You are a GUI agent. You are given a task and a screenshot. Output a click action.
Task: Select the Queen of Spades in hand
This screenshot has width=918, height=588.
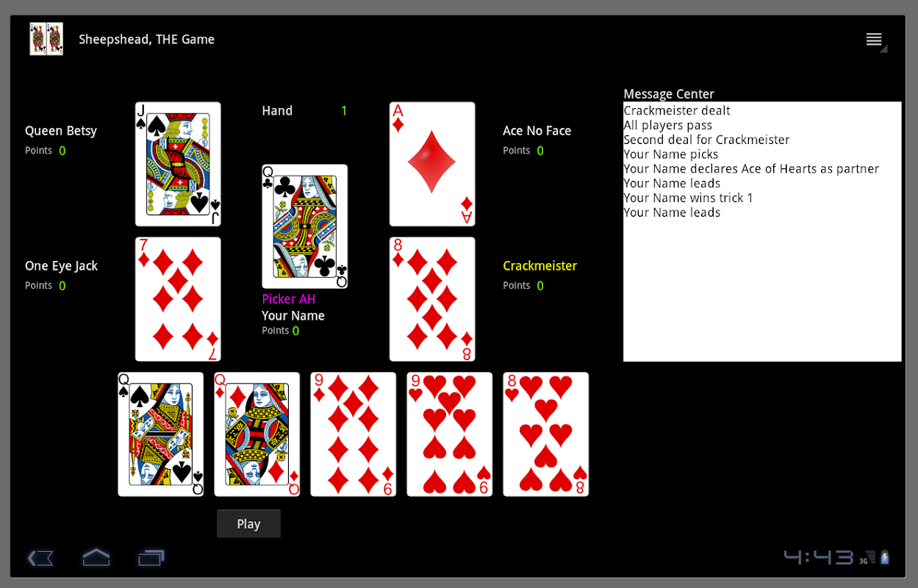coord(161,434)
